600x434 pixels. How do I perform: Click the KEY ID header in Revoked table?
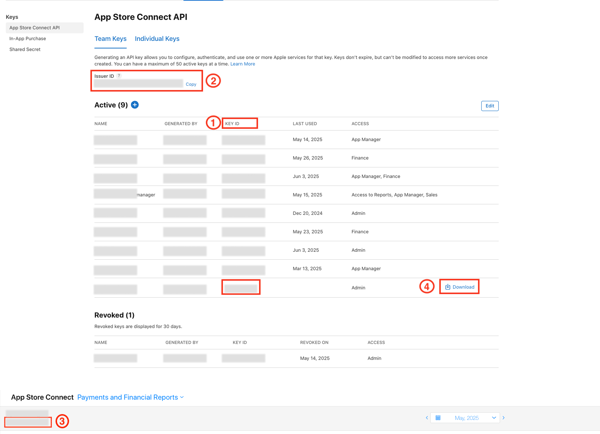240,343
